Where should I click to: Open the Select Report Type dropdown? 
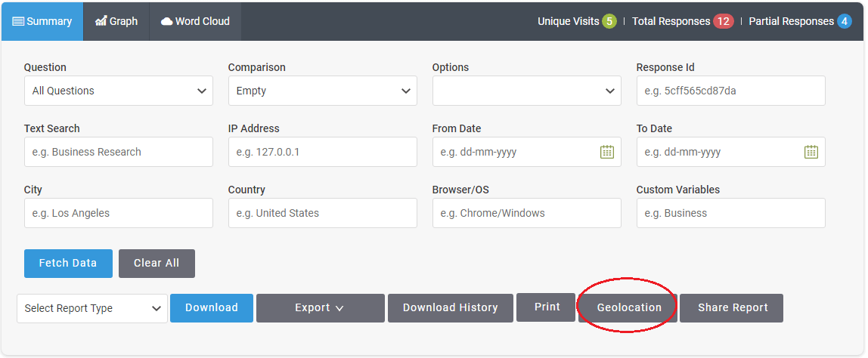coord(92,308)
